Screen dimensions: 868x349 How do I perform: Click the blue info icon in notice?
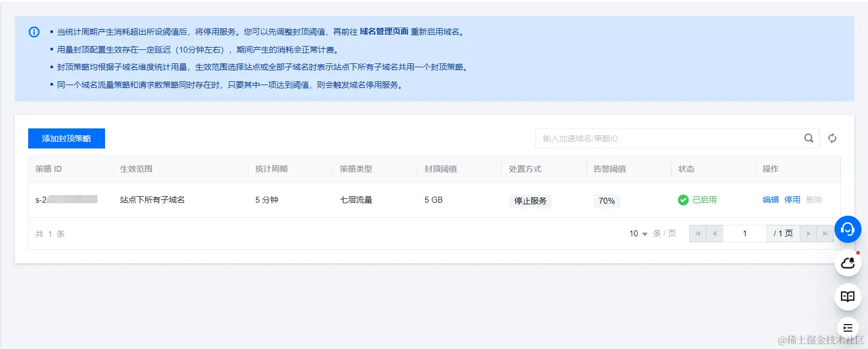tap(34, 32)
